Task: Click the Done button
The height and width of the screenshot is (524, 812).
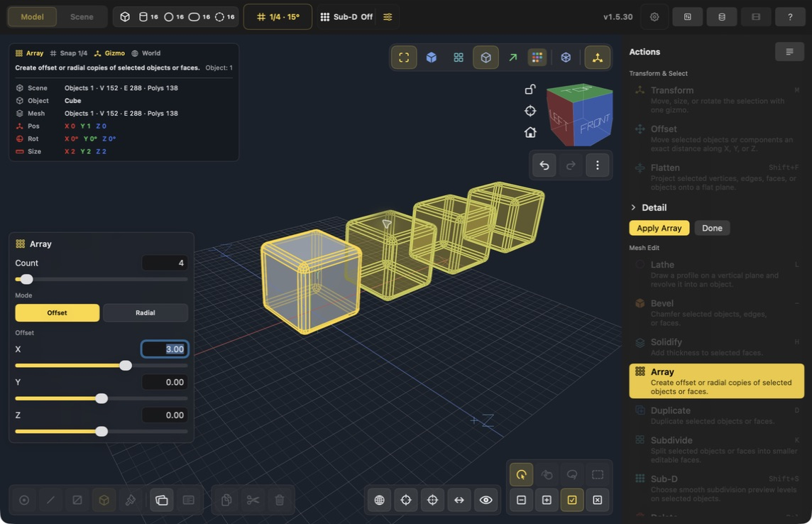Action: pyautogui.click(x=712, y=228)
